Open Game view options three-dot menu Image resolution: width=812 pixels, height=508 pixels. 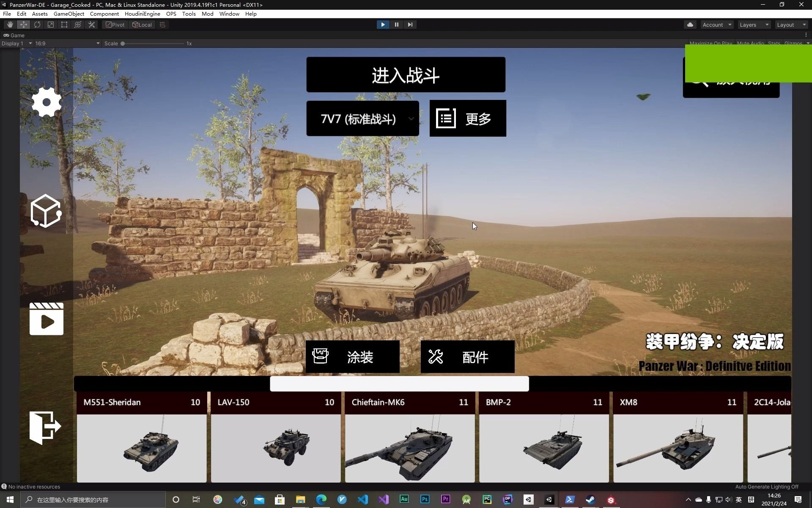(806, 35)
